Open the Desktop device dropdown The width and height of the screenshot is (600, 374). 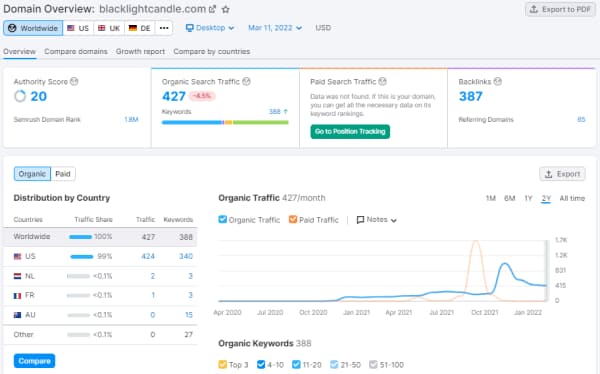(210, 28)
